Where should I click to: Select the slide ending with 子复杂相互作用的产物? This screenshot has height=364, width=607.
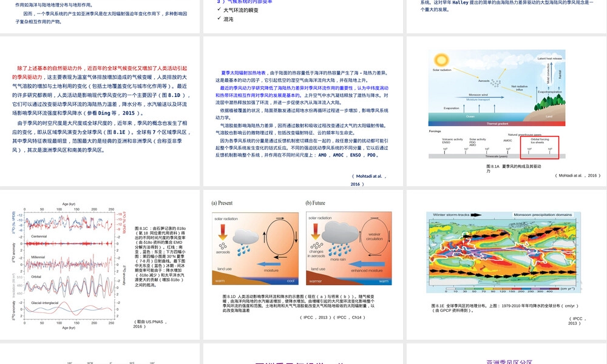click(x=100, y=16)
